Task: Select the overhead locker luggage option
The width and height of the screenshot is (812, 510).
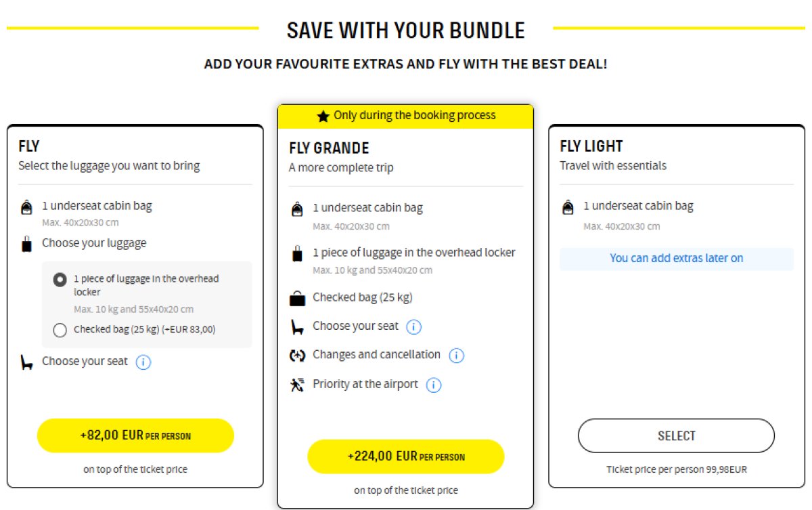Action: pos(60,279)
